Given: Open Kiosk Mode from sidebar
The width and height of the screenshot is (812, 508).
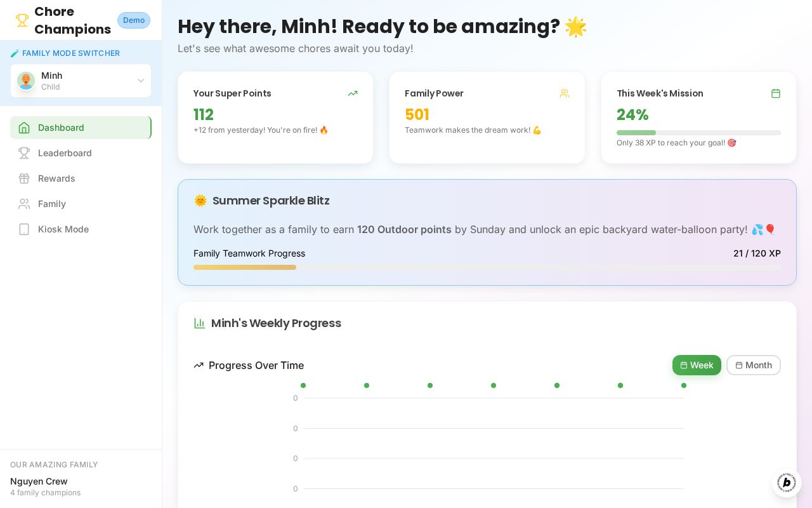Looking at the screenshot, I should [81, 229].
